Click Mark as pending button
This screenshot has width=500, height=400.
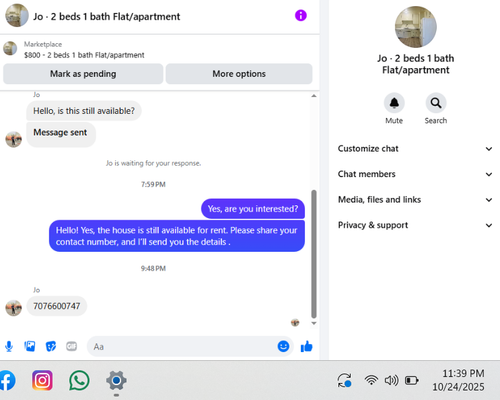click(83, 74)
